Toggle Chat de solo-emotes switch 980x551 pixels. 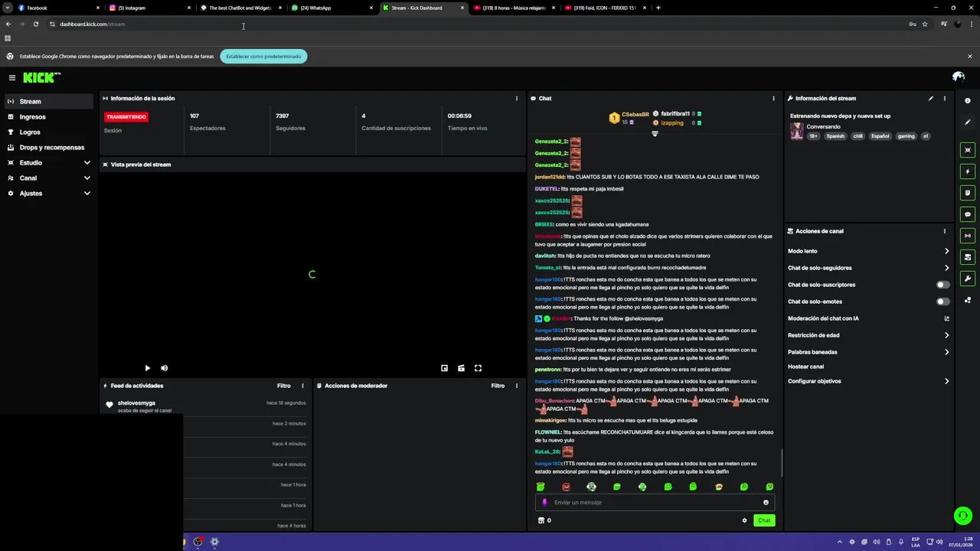pyautogui.click(x=943, y=302)
